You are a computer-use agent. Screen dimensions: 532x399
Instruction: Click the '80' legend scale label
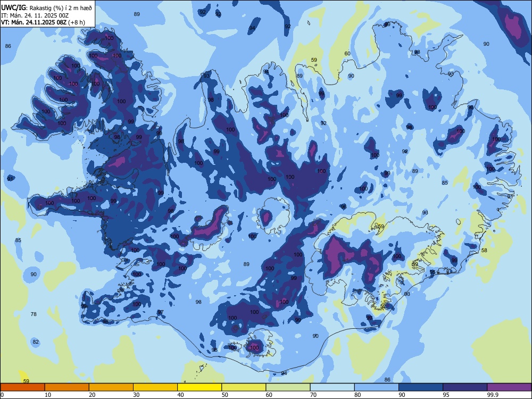pyautogui.click(x=358, y=395)
